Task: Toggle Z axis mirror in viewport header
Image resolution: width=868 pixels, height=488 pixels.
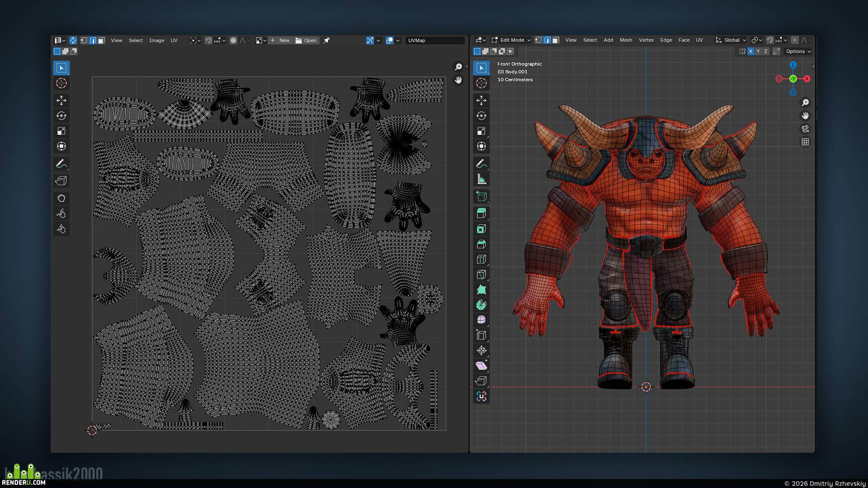Action: tap(766, 52)
